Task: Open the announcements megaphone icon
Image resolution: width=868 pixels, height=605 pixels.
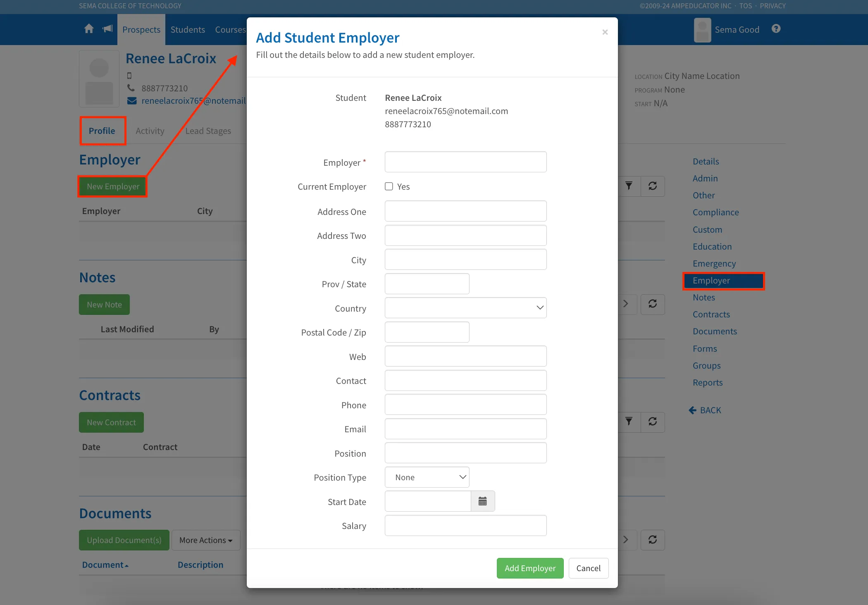Action: point(107,29)
